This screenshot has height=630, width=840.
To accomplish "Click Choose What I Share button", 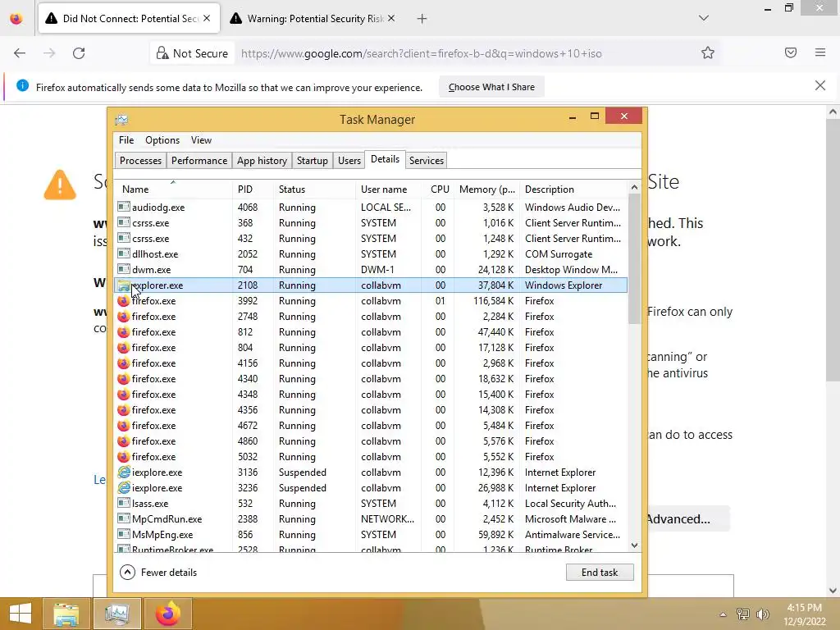I will coord(491,87).
